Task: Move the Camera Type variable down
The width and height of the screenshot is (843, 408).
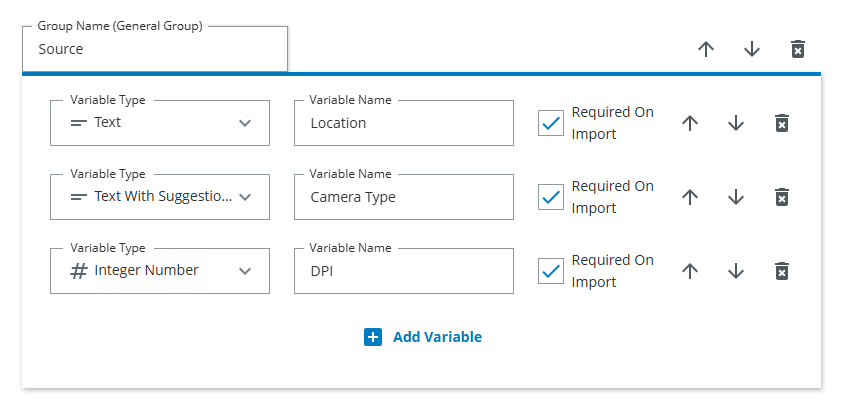Action: [x=736, y=197]
